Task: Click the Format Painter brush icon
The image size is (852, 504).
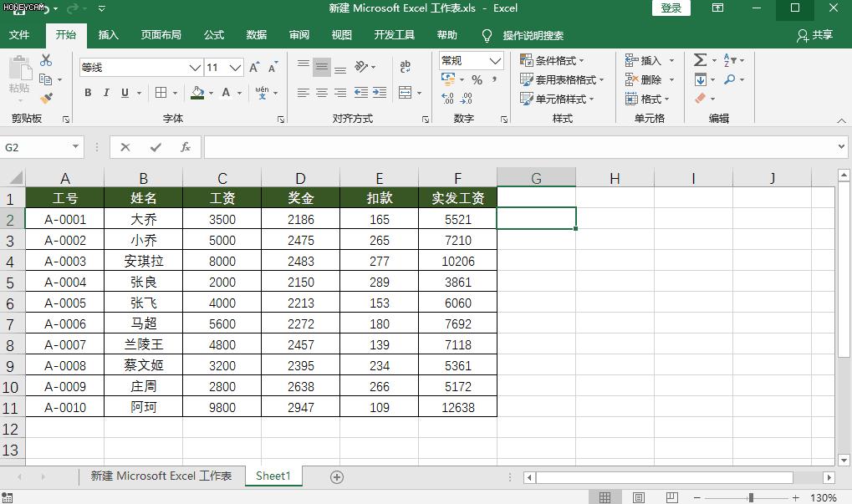Action: 46,99
